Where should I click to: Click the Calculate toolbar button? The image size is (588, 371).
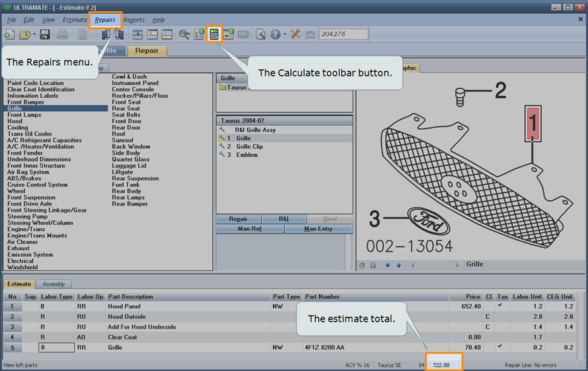[x=214, y=34]
